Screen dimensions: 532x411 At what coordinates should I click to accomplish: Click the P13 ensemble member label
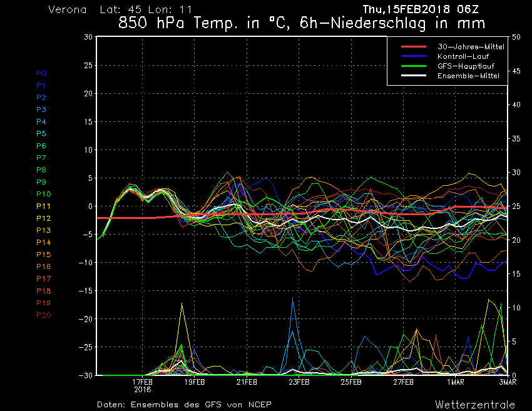pyautogui.click(x=44, y=230)
